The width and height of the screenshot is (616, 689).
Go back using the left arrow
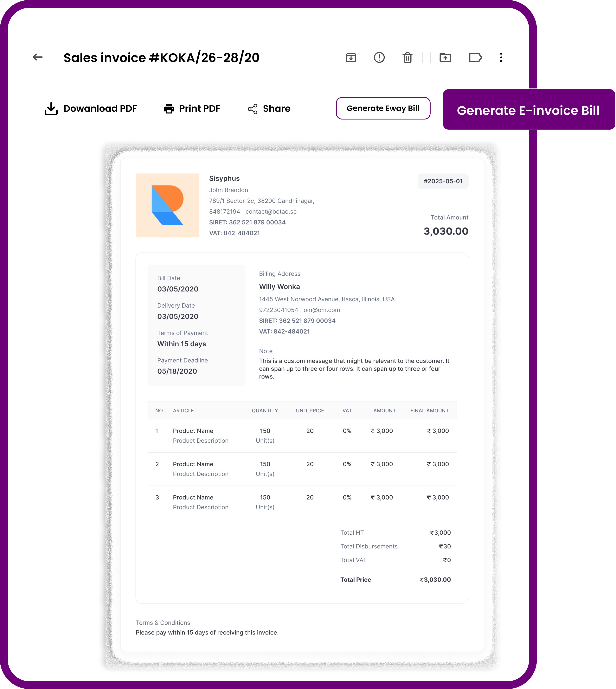point(38,57)
